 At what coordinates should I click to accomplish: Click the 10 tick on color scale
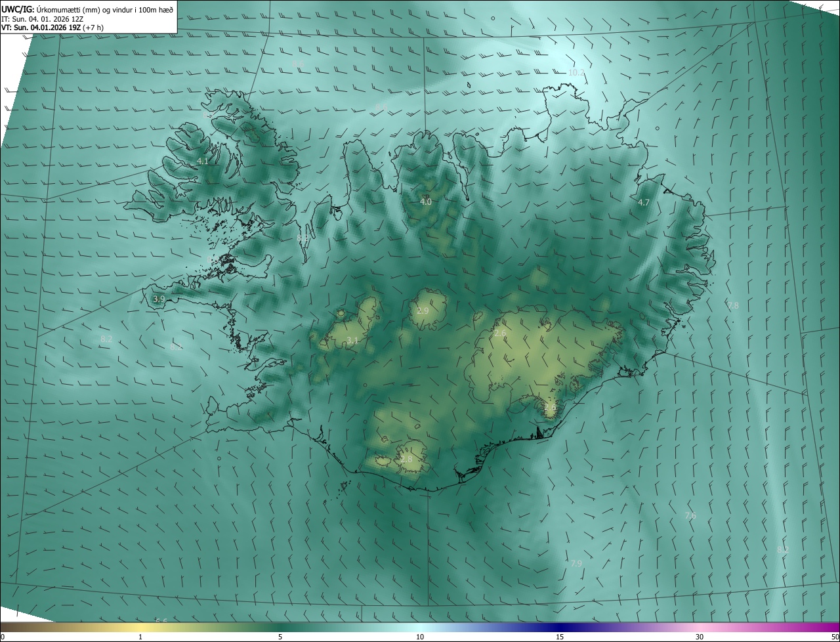[x=420, y=637]
